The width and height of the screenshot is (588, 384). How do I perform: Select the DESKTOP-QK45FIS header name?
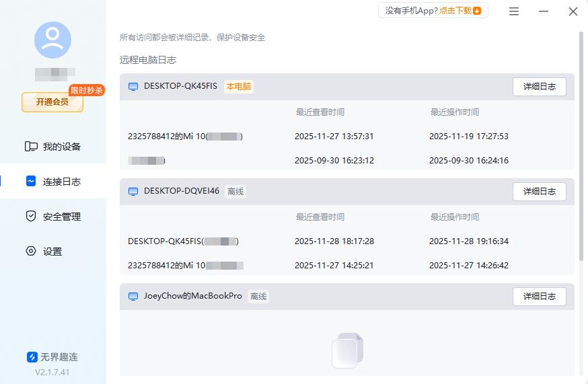pos(180,86)
